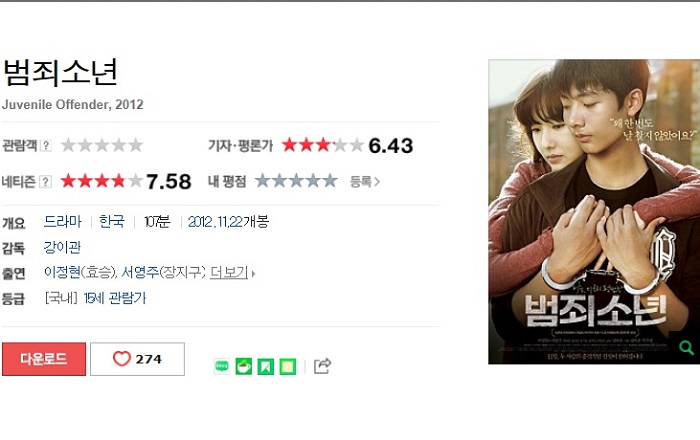
Task: Share to Naver Cafe with the coffee cup icon
Action: click(244, 366)
